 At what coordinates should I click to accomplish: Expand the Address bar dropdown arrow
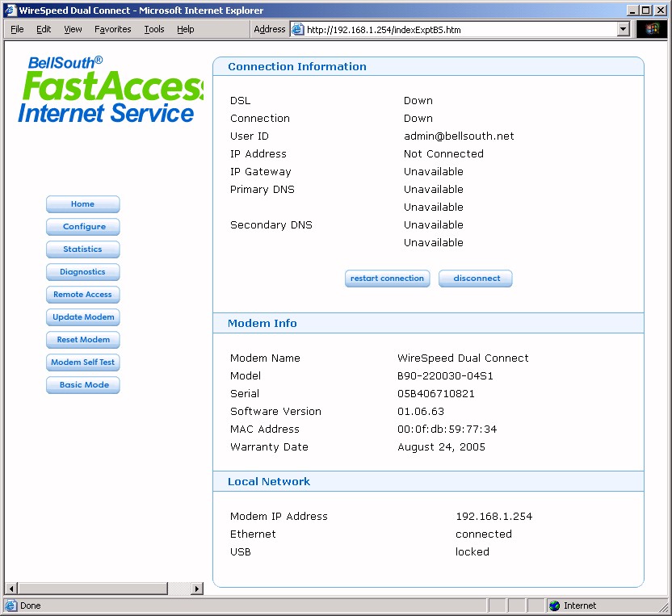(624, 30)
